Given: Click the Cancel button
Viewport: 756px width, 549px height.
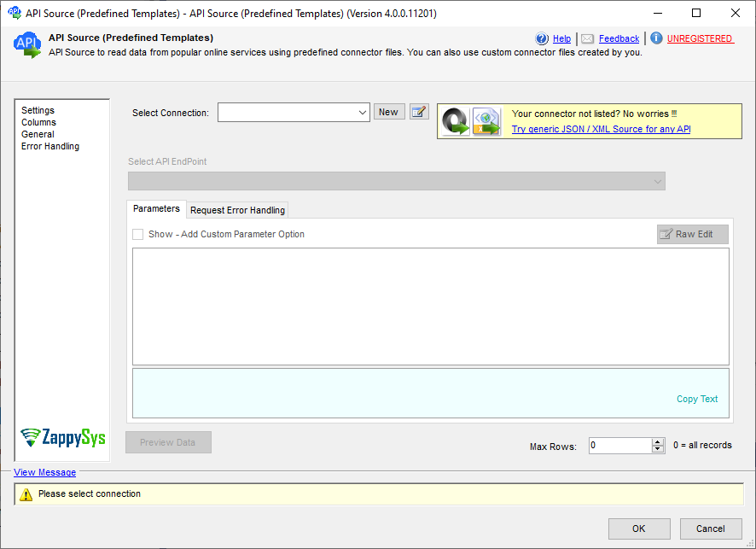Looking at the screenshot, I should point(711,529).
